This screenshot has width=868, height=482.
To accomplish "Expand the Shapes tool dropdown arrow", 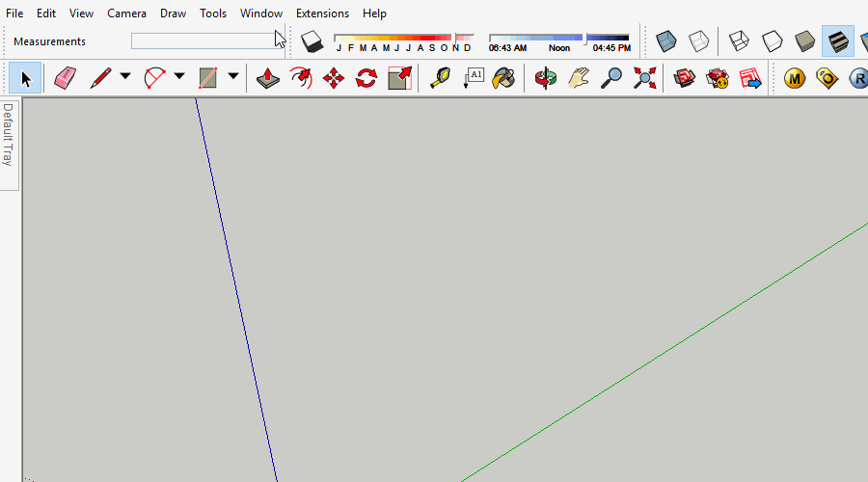I will pyautogui.click(x=233, y=76).
